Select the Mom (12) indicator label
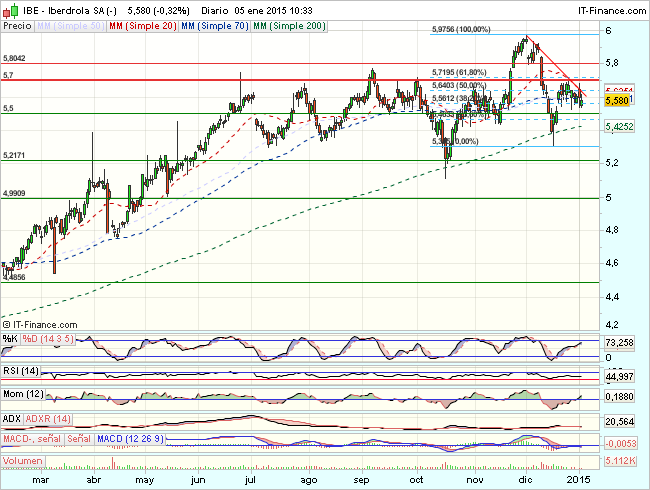This screenshot has height=490, width=650. 23,394
